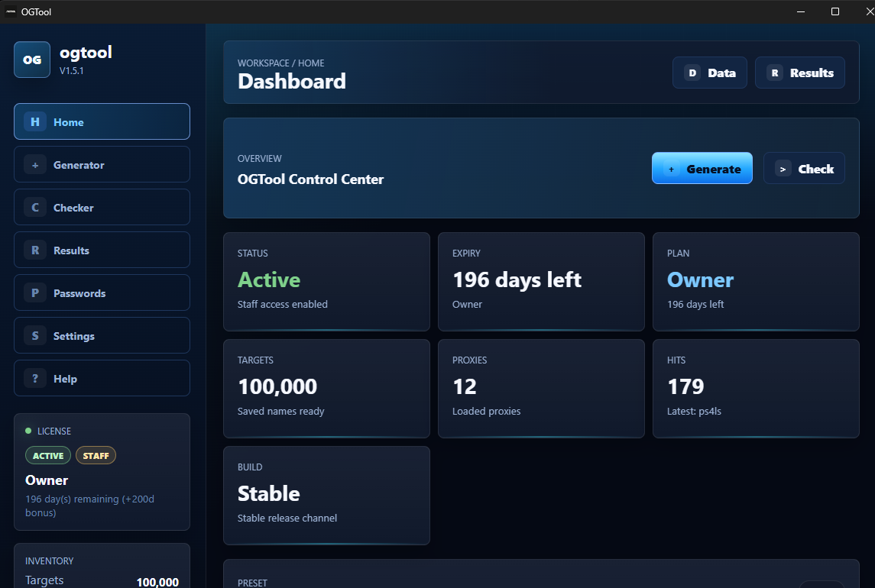Open the Settings page
This screenshot has height=588, width=875.
tap(102, 336)
